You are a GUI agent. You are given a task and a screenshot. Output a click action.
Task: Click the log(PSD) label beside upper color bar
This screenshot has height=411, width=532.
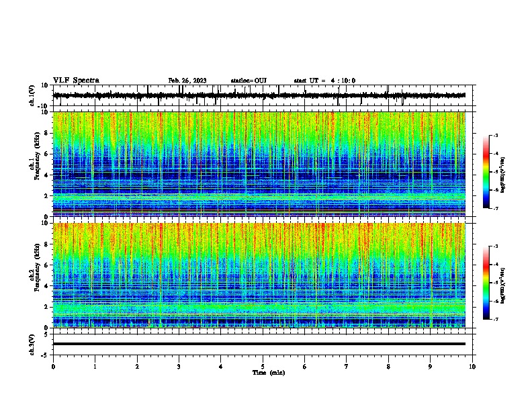point(502,175)
